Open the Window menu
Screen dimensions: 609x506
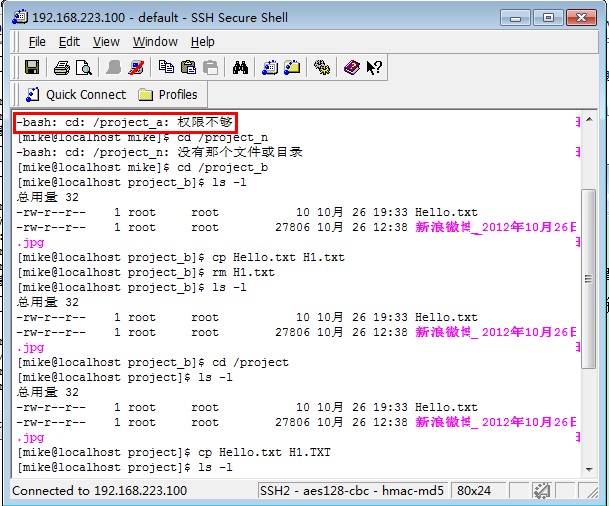[155, 42]
